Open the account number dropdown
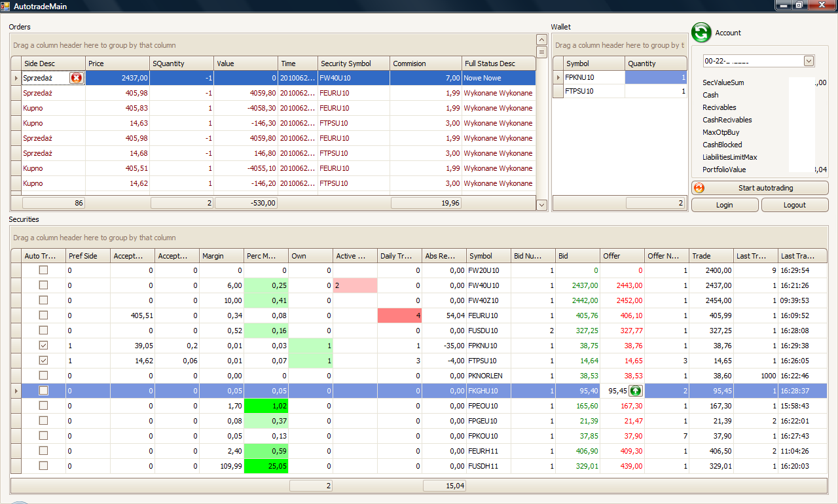This screenshot has height=504, width=838. [x=809, y=61]
